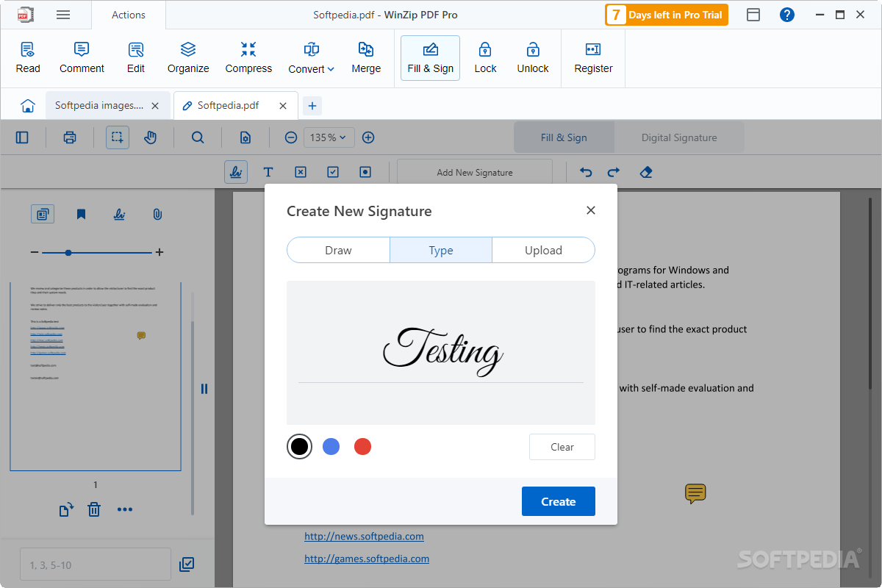This screenshot has height=588, width=882.
Task: Choose the blue signature color
Action: coord(331,446)
